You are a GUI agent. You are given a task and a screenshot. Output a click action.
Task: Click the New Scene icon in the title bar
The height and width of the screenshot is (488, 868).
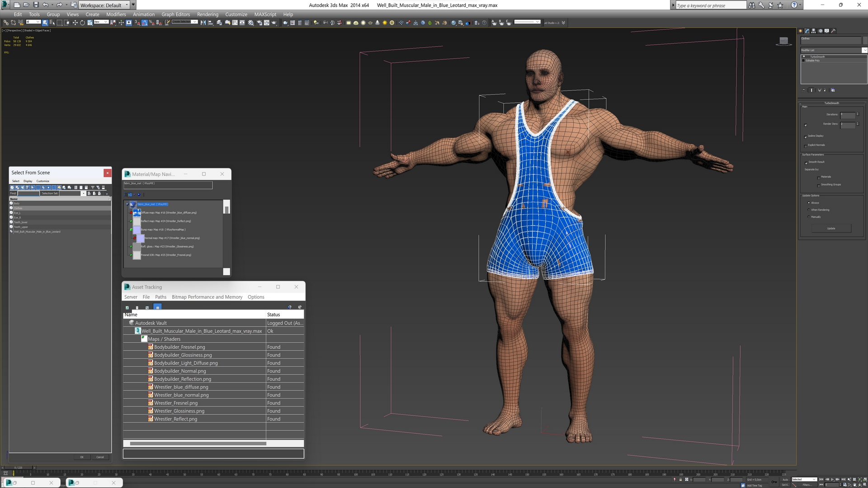[x=17, y=5]
